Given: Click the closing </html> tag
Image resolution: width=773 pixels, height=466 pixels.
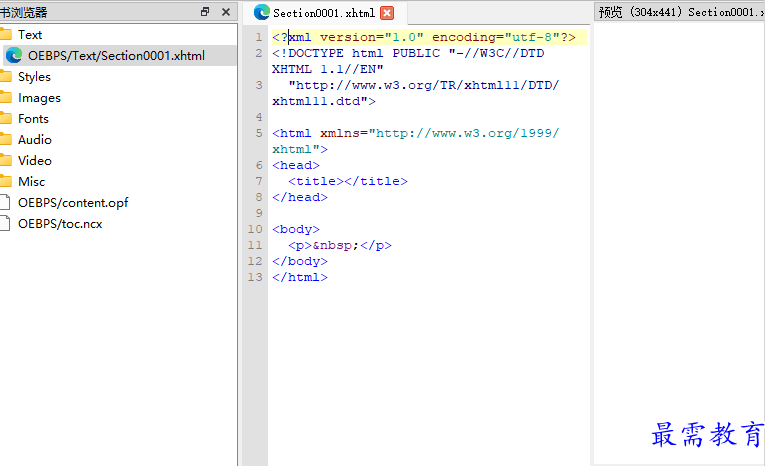Looking at the screenshot, I should point(300,278).
